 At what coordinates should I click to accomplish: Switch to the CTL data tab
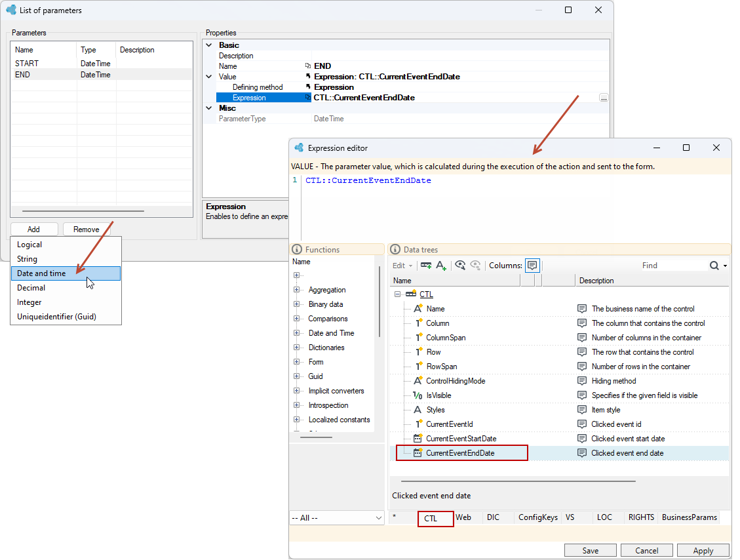(435, 519)
